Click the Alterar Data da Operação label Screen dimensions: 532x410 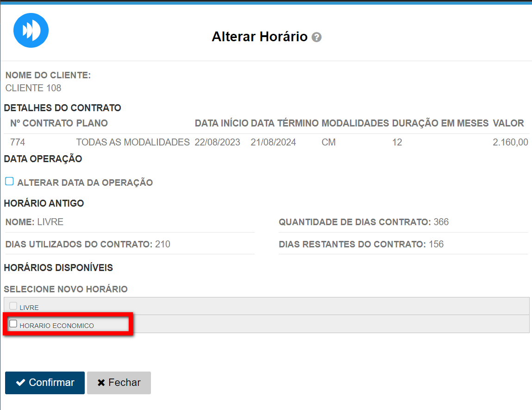tap(85, 183)
